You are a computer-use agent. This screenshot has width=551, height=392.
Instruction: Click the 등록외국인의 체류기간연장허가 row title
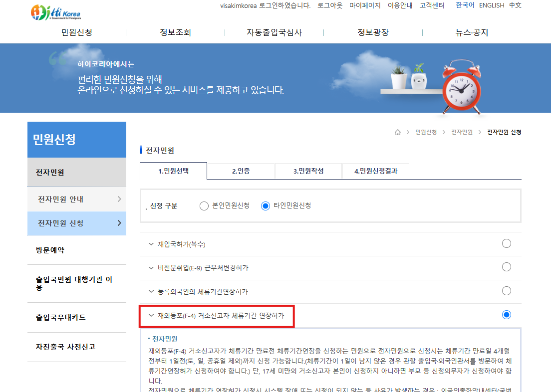[203, 292]
